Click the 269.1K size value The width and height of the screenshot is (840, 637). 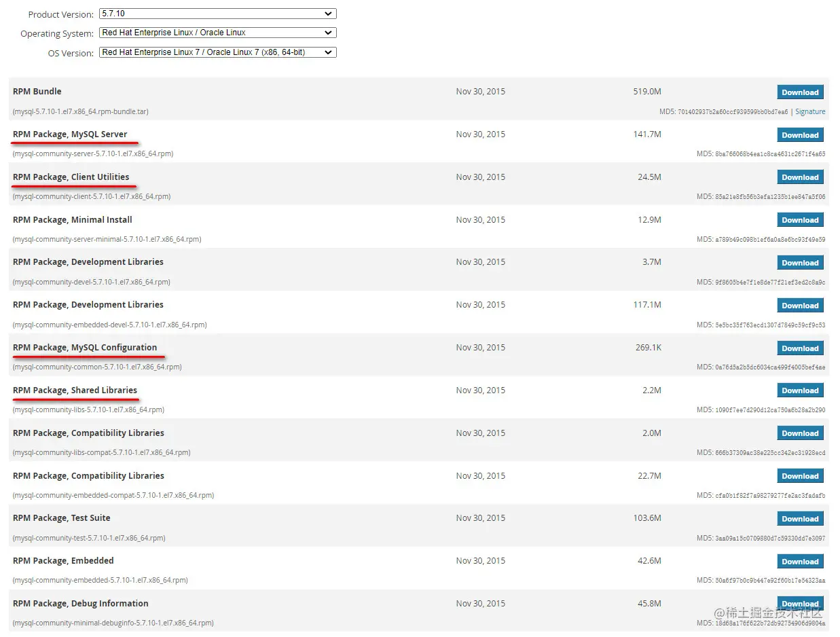pos(649,348)
